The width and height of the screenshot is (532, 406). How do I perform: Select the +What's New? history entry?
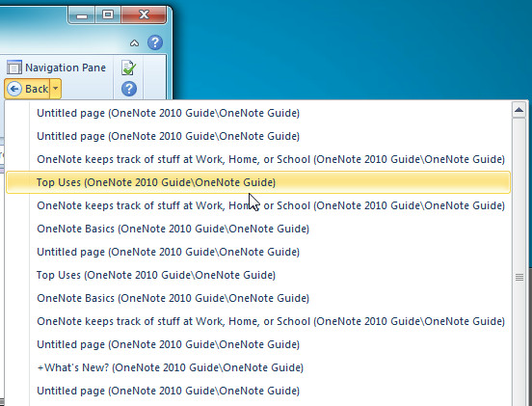pyautogui.click(x=258, y=367)
